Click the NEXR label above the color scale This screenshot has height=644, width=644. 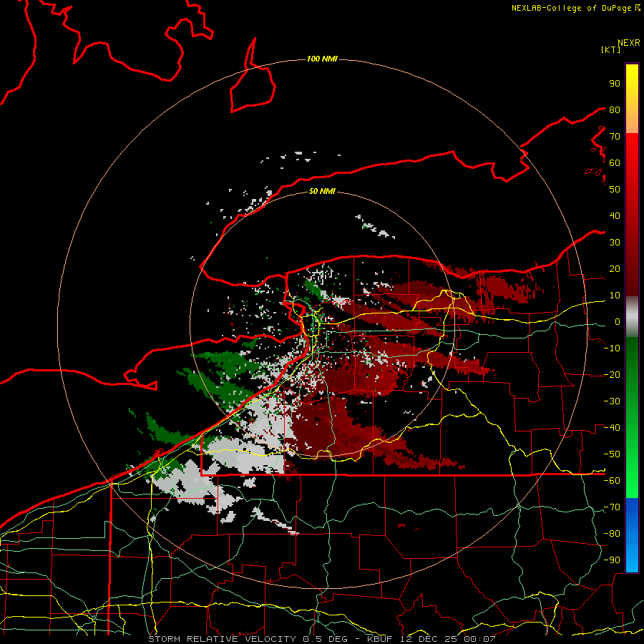628,43
